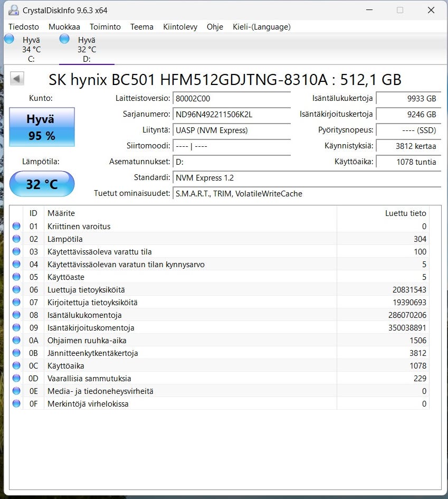Viewport: 448px width, 499px height.
Task: Click status orb of Isäntäkirjoituskomentoja row
Action: [x=16, y=327]
